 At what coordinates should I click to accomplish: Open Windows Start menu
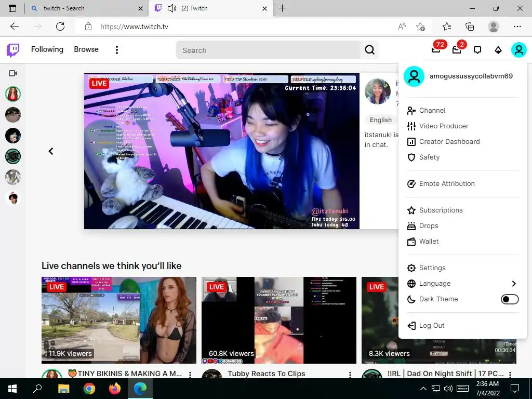[x=12, y=389]
